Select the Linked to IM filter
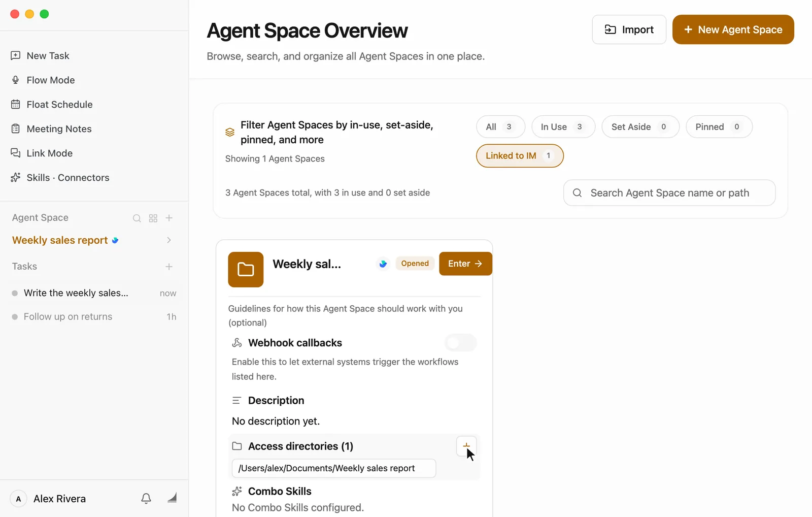This screenshot has height=517, width=812. 520,156
